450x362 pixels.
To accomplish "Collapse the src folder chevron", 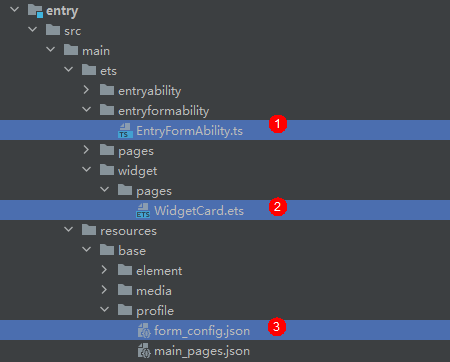I will (32, 29).
